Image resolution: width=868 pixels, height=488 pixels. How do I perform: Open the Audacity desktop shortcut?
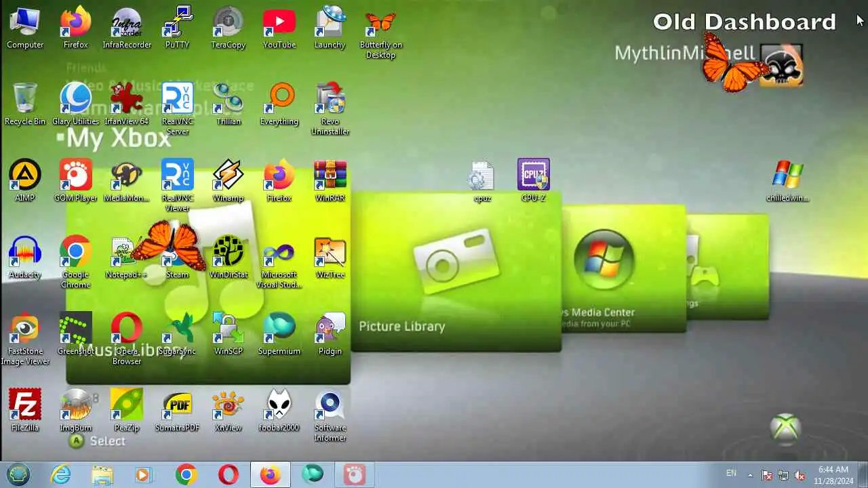point(25,258)
